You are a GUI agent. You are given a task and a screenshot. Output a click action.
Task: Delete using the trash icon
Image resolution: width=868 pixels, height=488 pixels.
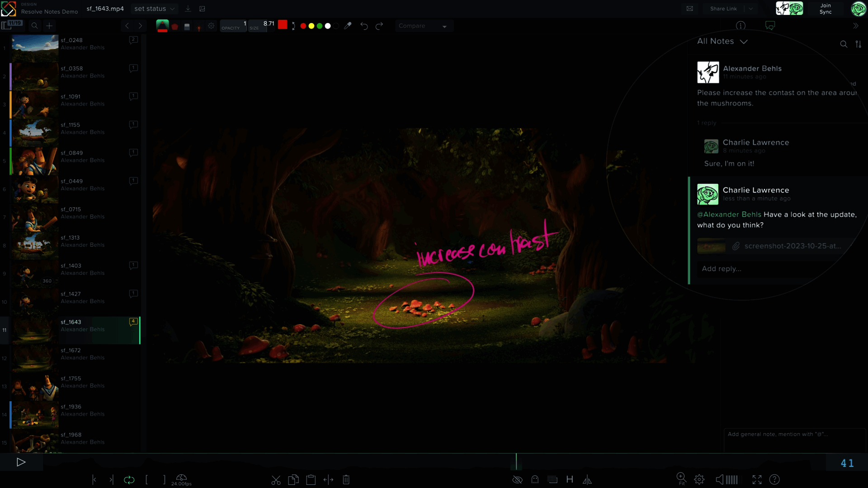click(x=346, y=480)
